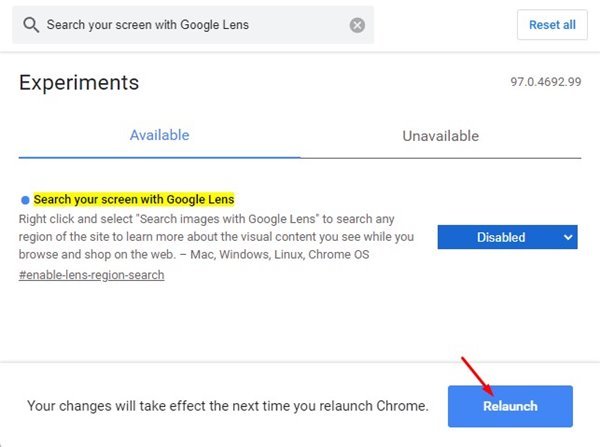Screen dimensions: 600x447
Task: Click the chevron arrow on Disabled dropdown
Action: coord(568,237)
